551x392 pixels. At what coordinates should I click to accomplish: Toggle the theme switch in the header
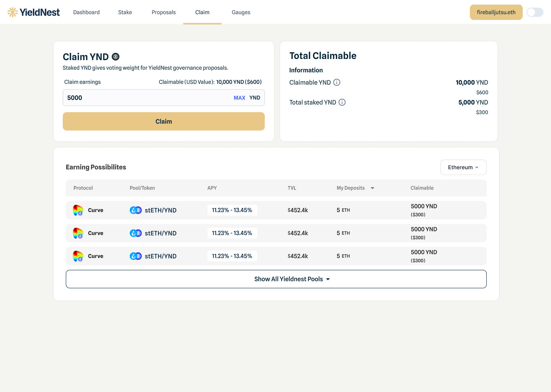535,12
